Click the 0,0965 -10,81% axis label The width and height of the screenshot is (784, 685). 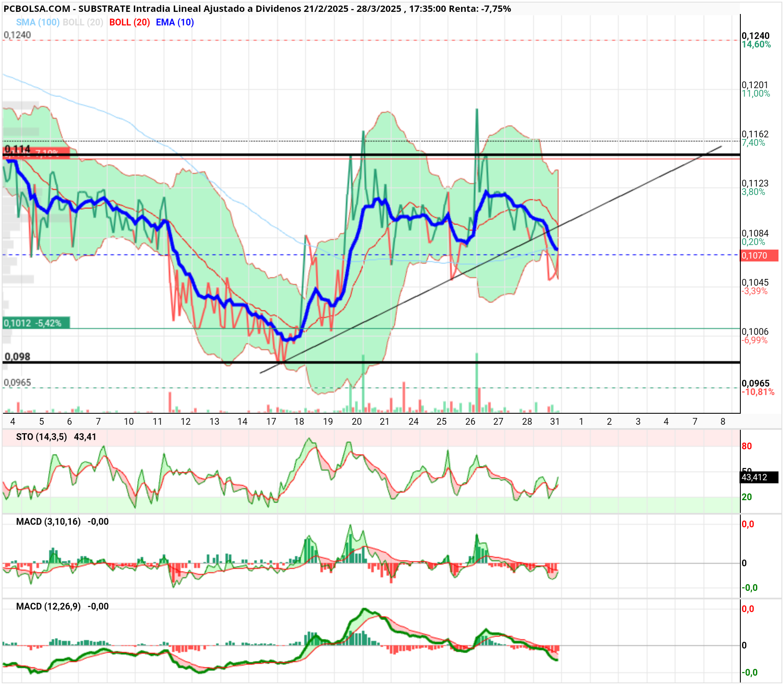[x=758, y=387]
